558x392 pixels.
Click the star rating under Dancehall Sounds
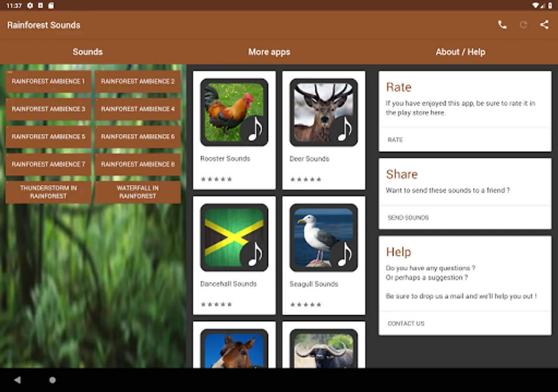click(216, 304)
